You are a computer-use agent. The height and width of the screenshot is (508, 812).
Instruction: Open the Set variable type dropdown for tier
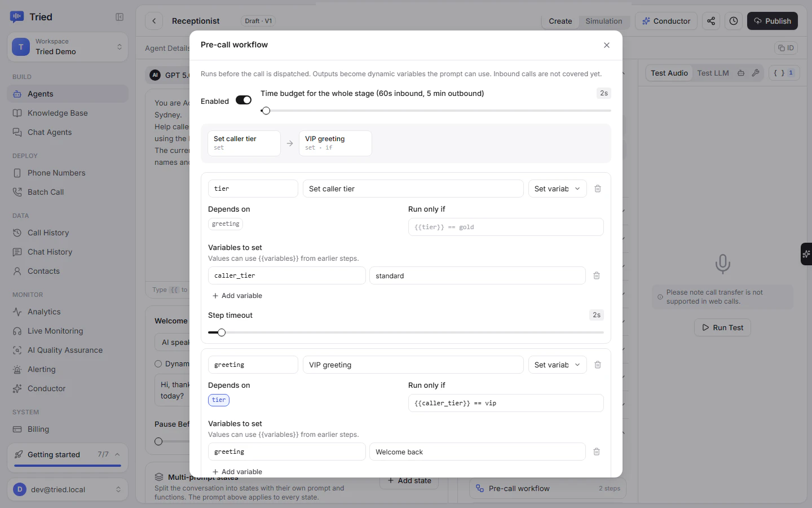[x=557, y=189]
